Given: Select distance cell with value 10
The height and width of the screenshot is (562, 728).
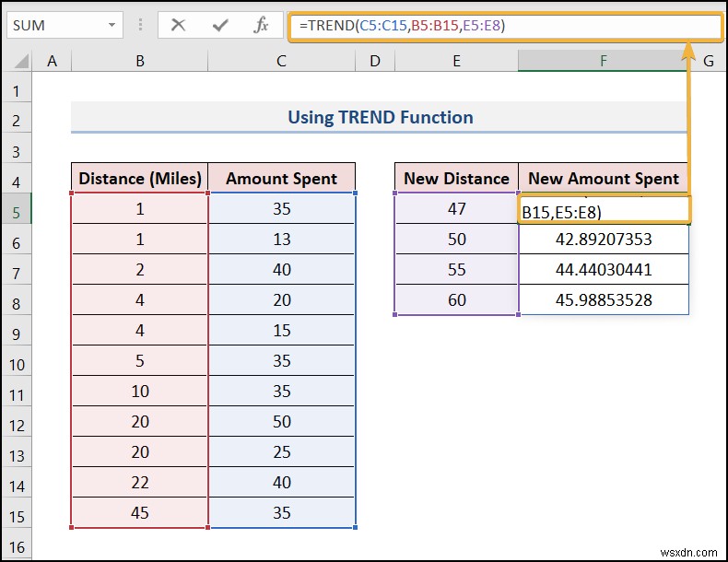Looking at the screenshot, I should coord(140,391).
